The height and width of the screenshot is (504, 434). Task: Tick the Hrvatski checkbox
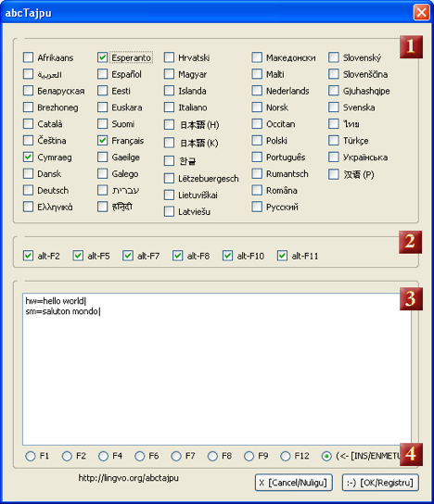coord(169,57)
